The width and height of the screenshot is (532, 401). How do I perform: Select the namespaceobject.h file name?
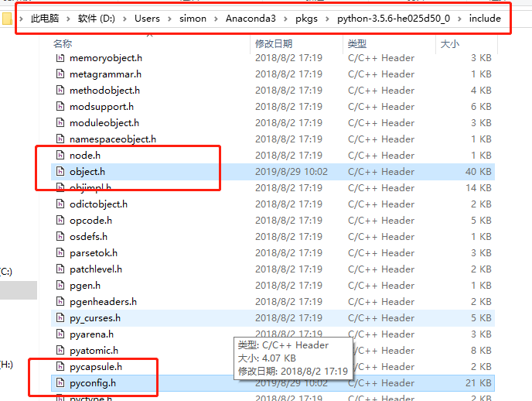point(113,139)
